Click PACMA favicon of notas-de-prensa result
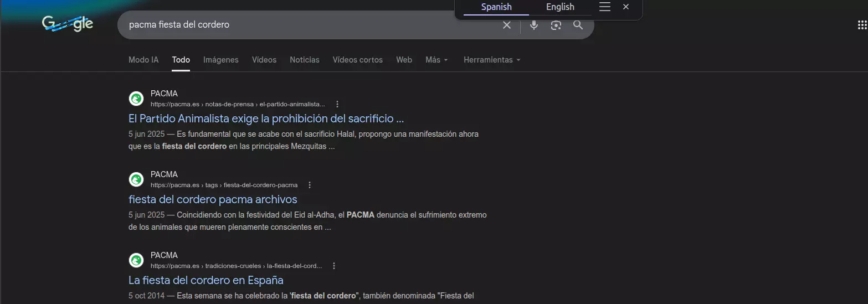The height and width of the screenshot is (304, 868). [136, 99]
